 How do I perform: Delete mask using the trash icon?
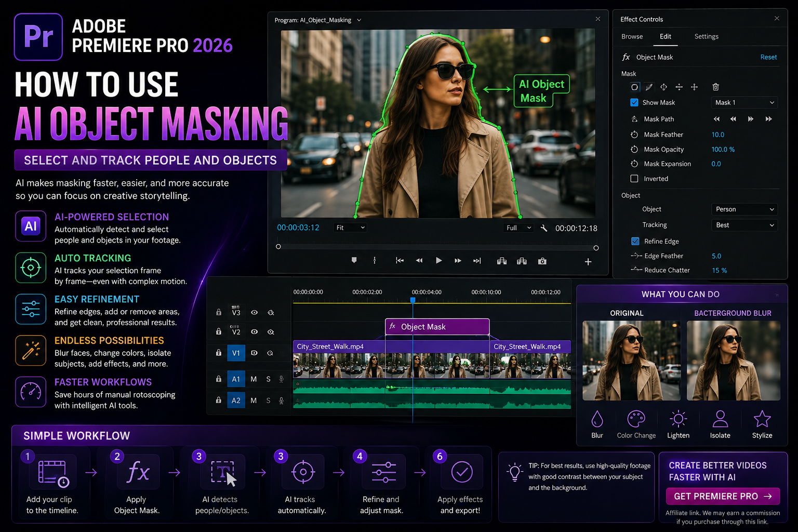coord(715,87)
